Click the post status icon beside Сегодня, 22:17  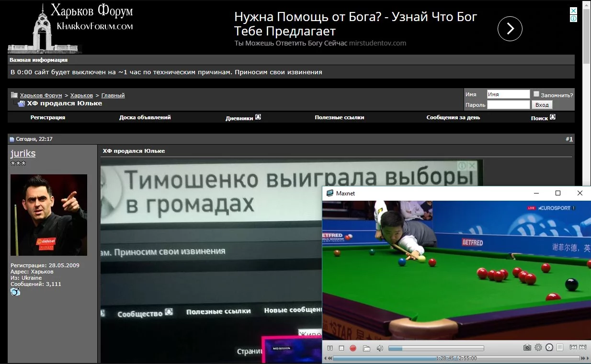click(12, 139)
